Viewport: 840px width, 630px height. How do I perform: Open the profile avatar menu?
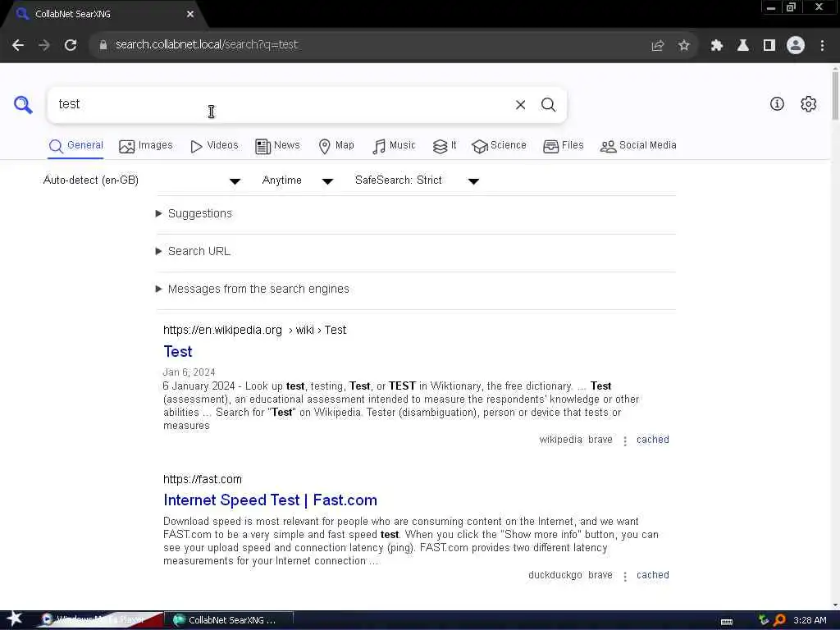point(796,46)
